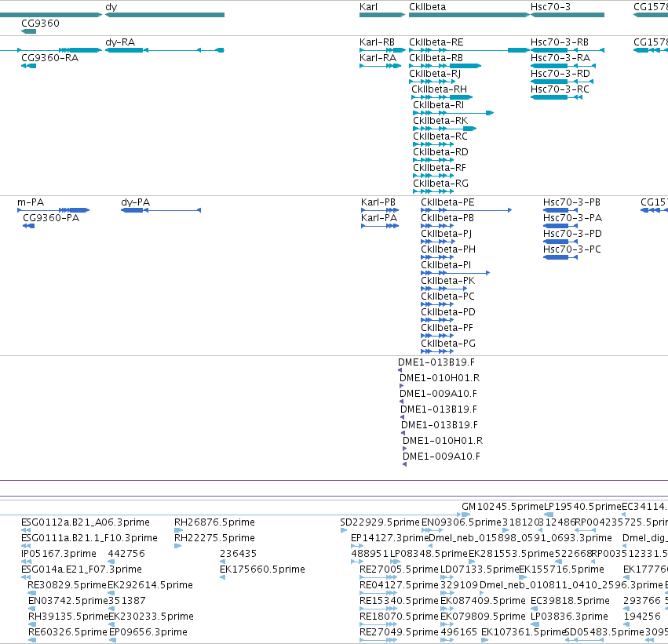This screenshot has width=668, height=644.
Task: Click the CkIIbeta-RG transcript label
Action: [440, 184]
